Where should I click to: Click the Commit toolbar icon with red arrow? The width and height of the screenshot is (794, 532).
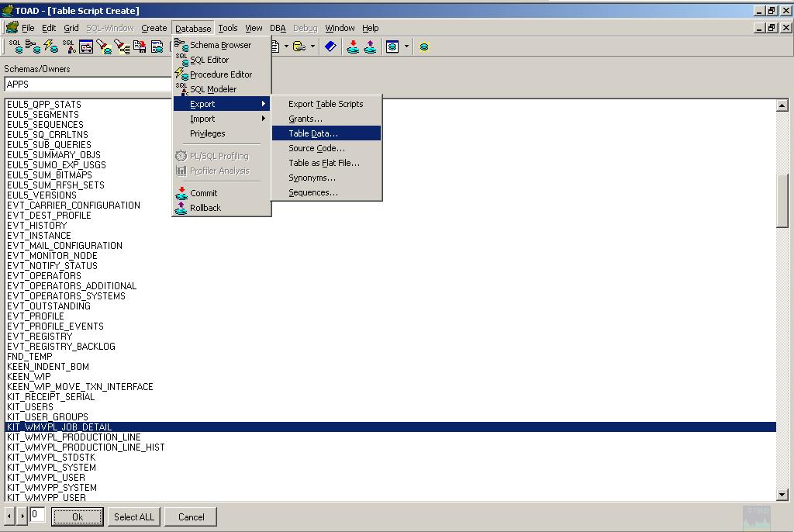click(353, 47)
